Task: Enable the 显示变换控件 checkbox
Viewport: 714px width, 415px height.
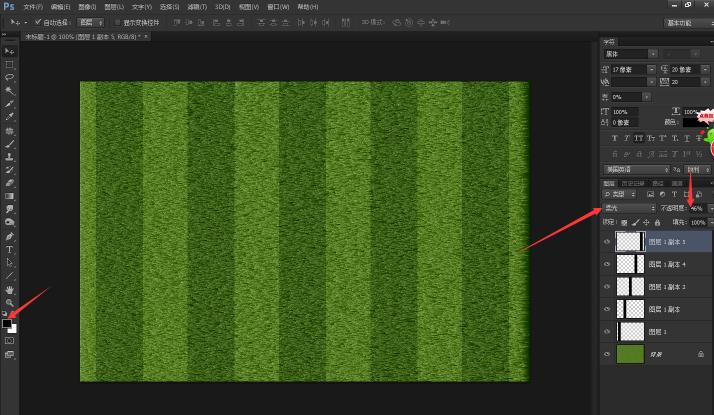Action: pos(115,21)
